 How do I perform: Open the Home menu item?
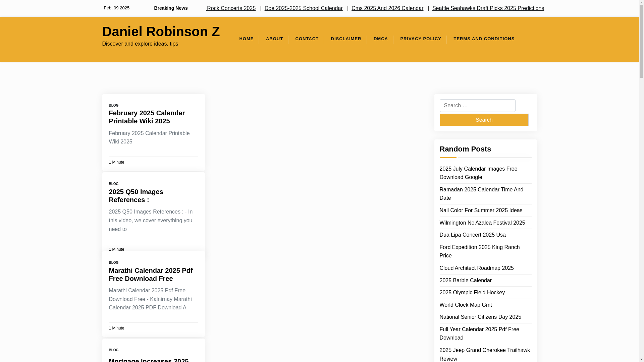(x=246, y=39)
